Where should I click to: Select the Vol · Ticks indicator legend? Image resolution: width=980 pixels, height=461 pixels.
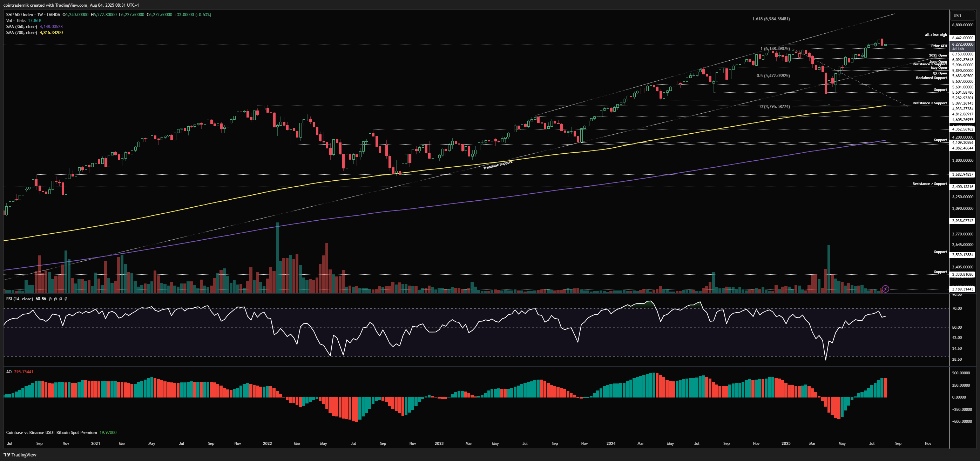pos(15,21)
